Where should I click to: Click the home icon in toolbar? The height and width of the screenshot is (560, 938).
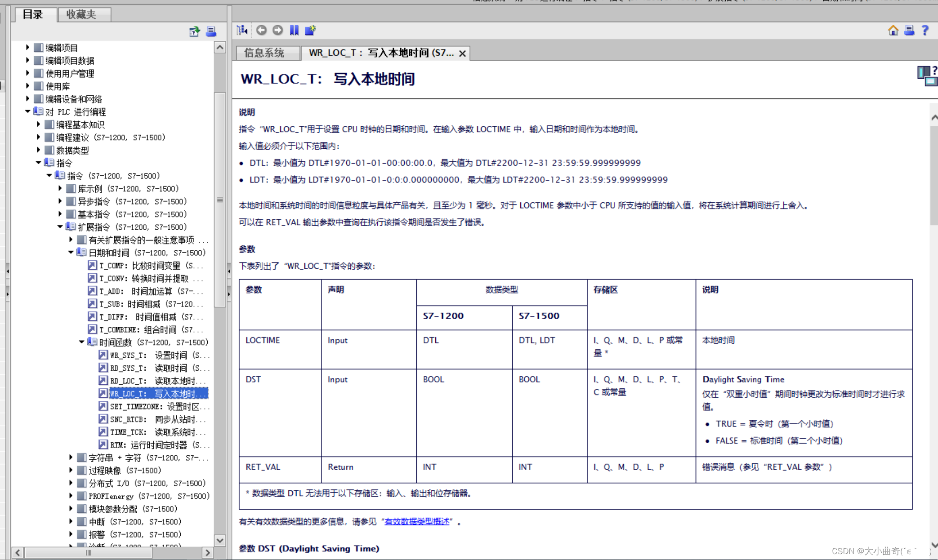coord(893,30)
